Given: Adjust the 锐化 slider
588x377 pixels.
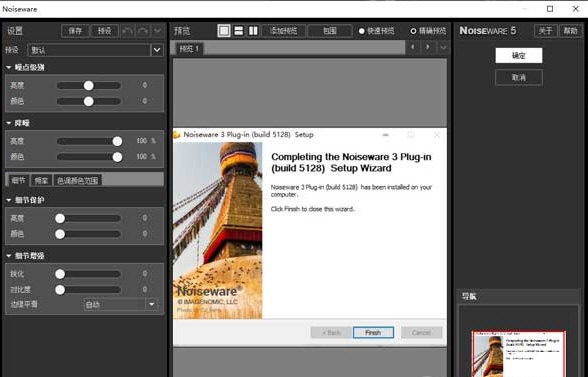Looking at the screenshot, I should pos(89,274).
